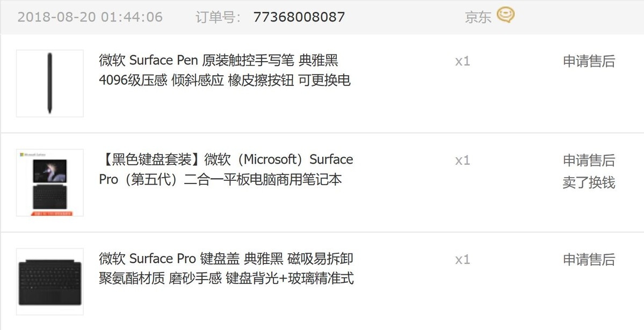Open '【黑色键盘套装】微软（Microsoft）Surface' title line
This screenshot has width=644, height=330.
point(226,159)
